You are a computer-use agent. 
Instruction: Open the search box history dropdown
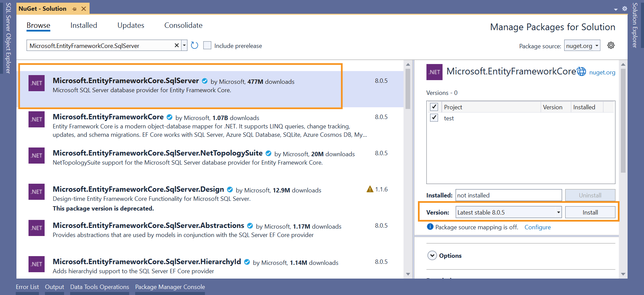pos(184,45)
